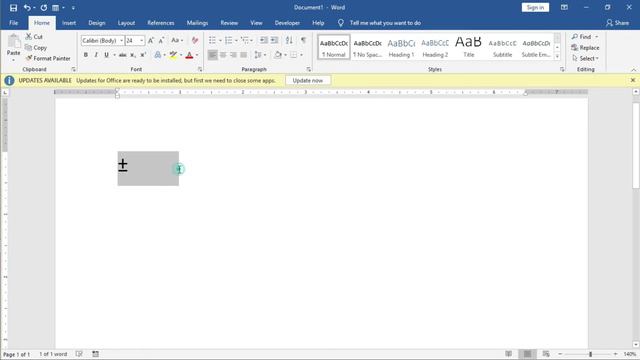The height and width of the screenshot is (360, 640).
Task: Open font name dropdown Calibri (Body)
Action: 121,40
